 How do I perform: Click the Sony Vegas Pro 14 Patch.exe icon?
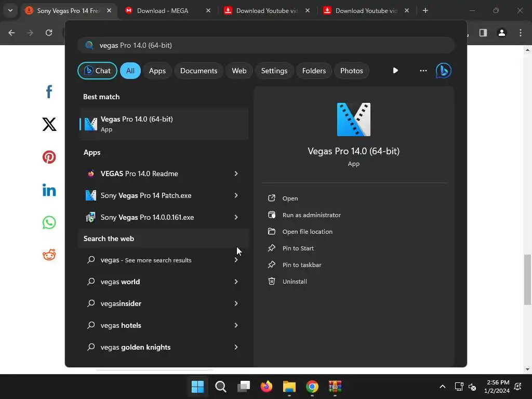[91, 195]
